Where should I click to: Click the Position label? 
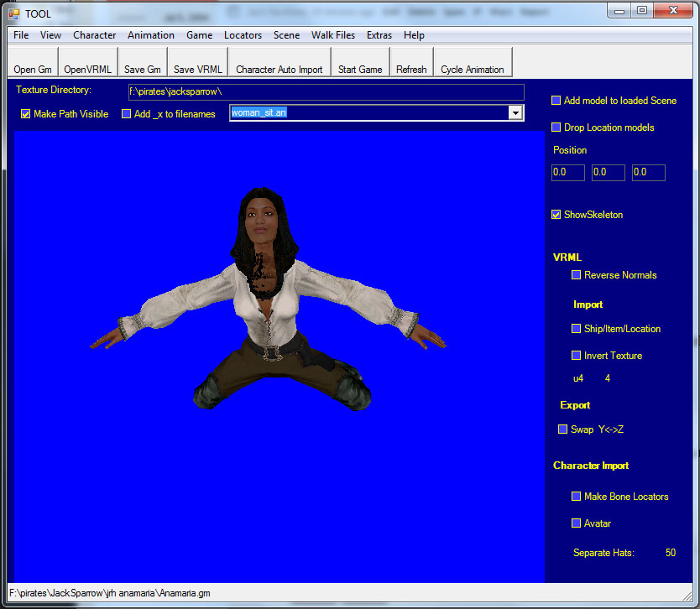570,150
